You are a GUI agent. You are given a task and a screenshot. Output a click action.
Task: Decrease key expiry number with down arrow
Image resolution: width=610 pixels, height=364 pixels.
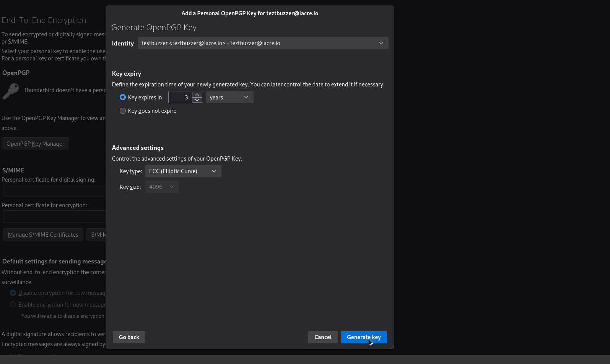[x=197, y=100]
